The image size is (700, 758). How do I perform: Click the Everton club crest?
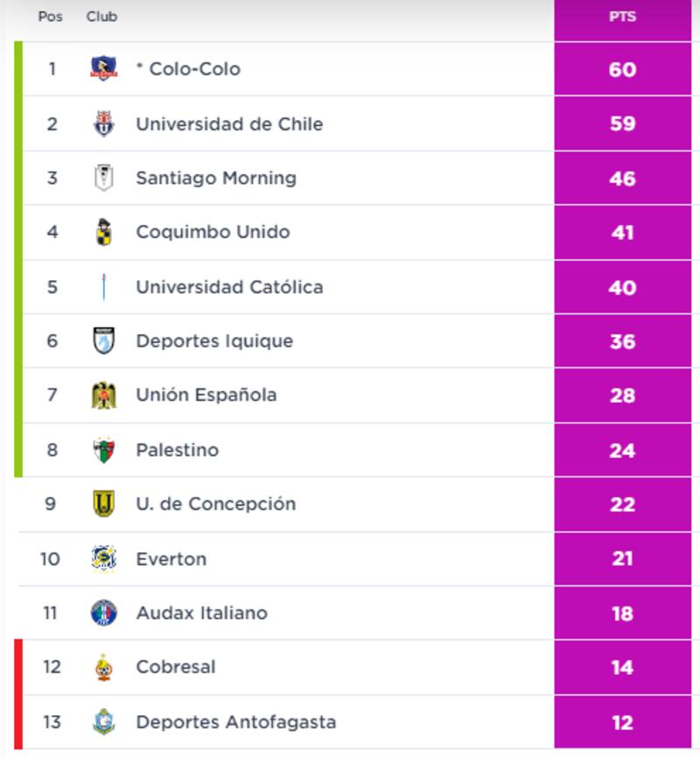103,558
